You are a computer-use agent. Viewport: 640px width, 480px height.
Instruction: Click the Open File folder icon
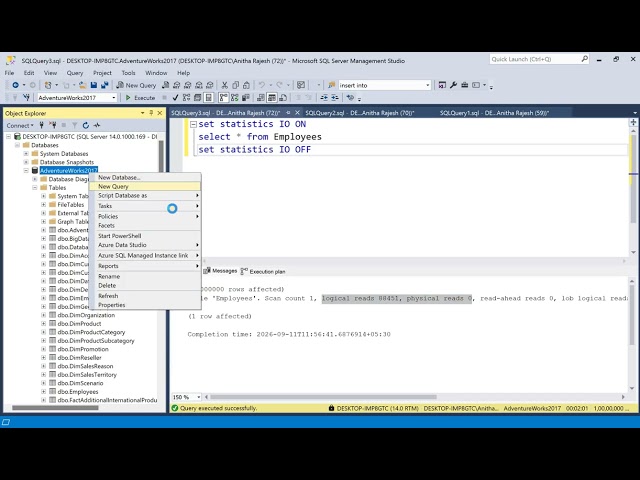(x=82, y=85)
